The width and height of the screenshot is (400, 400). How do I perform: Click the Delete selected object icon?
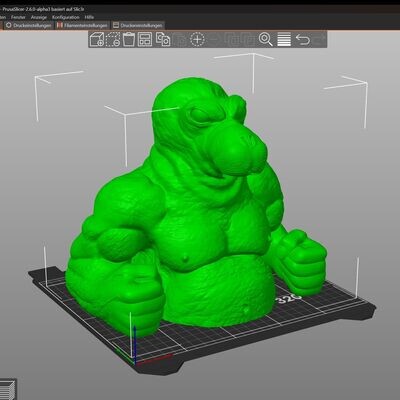tap(113, 39)
